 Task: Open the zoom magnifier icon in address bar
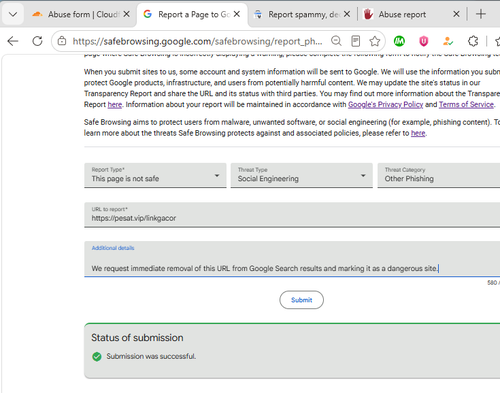pyautogui.click(x=336, y=41)
